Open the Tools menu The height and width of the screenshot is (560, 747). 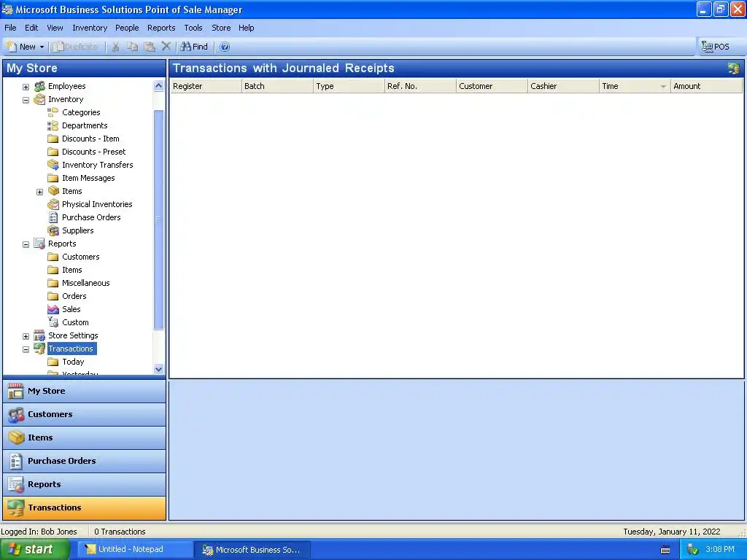pos(193,28)
